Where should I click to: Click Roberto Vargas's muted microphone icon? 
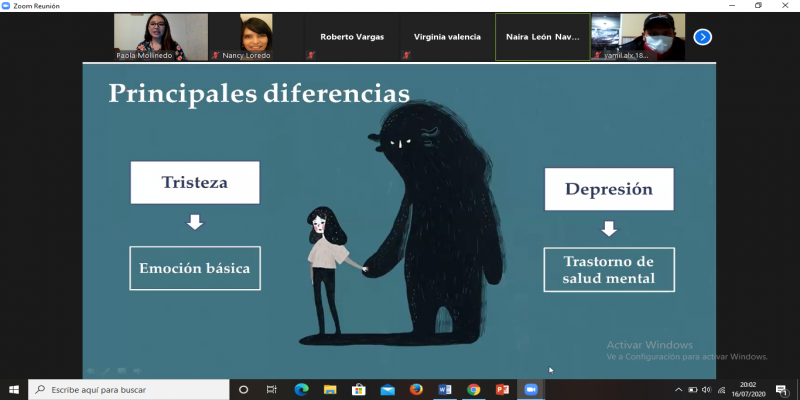(311, 55)
